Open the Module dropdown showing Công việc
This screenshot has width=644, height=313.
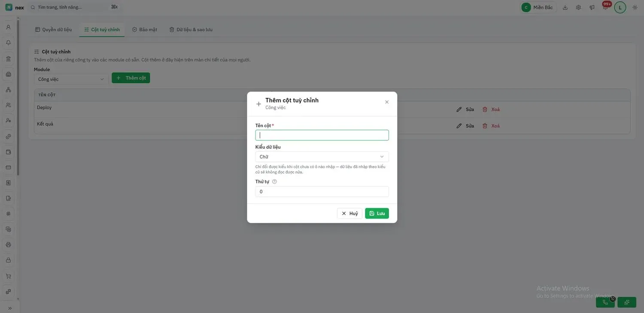[71, 79]
